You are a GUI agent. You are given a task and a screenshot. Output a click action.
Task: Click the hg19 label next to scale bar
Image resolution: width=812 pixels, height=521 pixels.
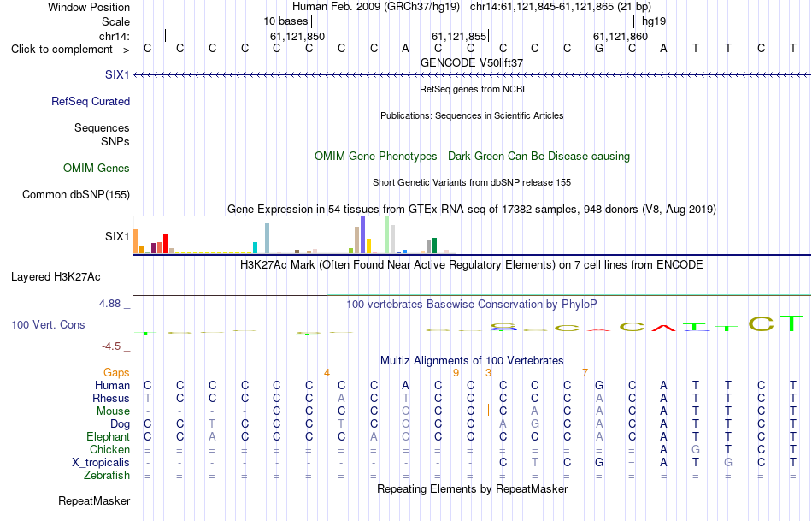click(654, 21)
